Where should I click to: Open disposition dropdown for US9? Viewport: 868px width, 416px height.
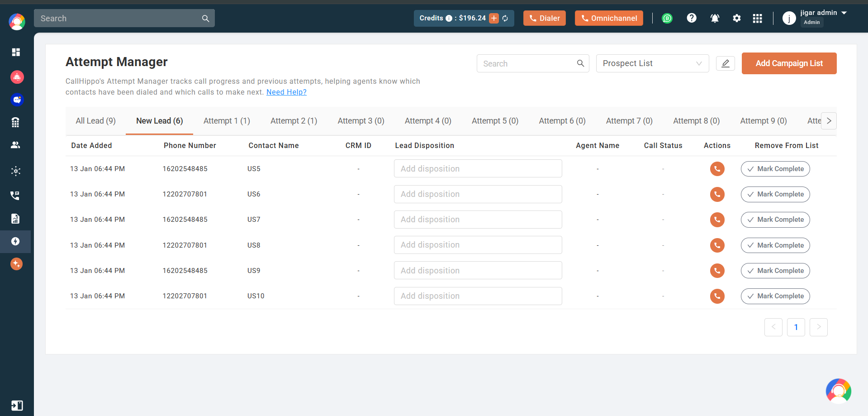point(478,270)
